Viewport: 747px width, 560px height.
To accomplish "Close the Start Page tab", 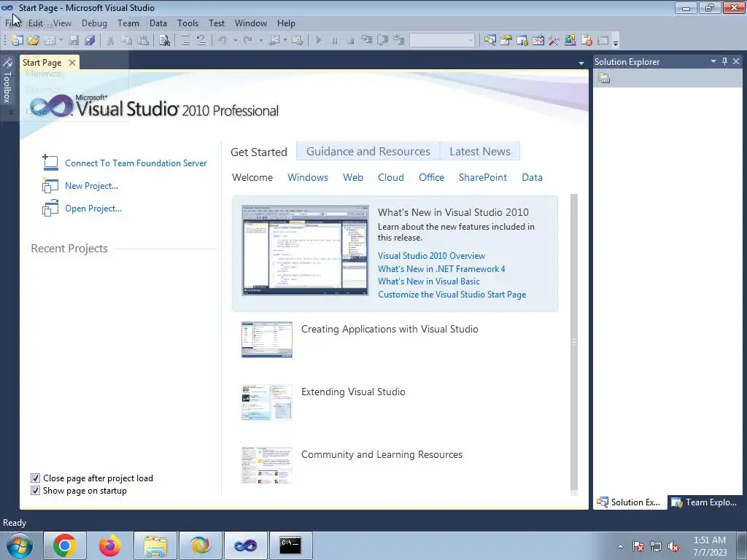I will (72, 63).
